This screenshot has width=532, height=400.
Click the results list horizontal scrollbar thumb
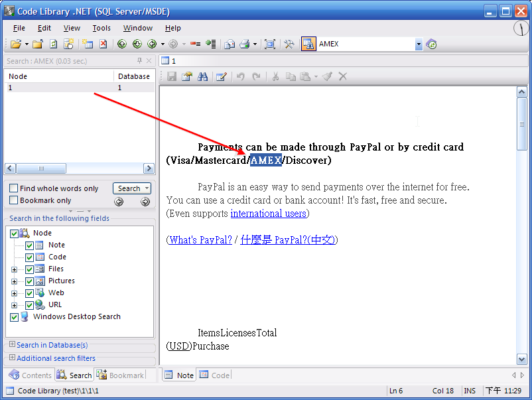[x=41, y=168]
